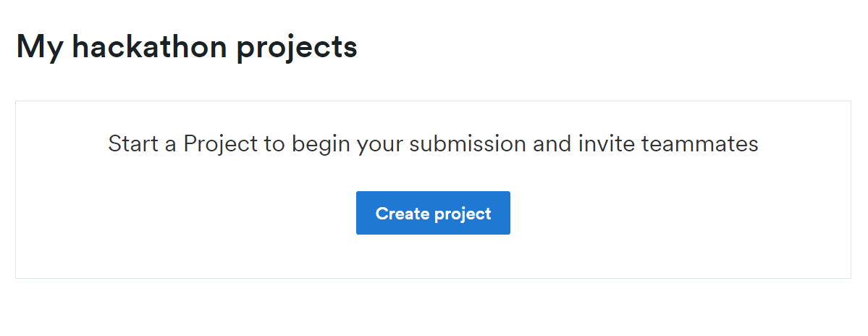Click the word Project in the prompt

coord(221,144)
